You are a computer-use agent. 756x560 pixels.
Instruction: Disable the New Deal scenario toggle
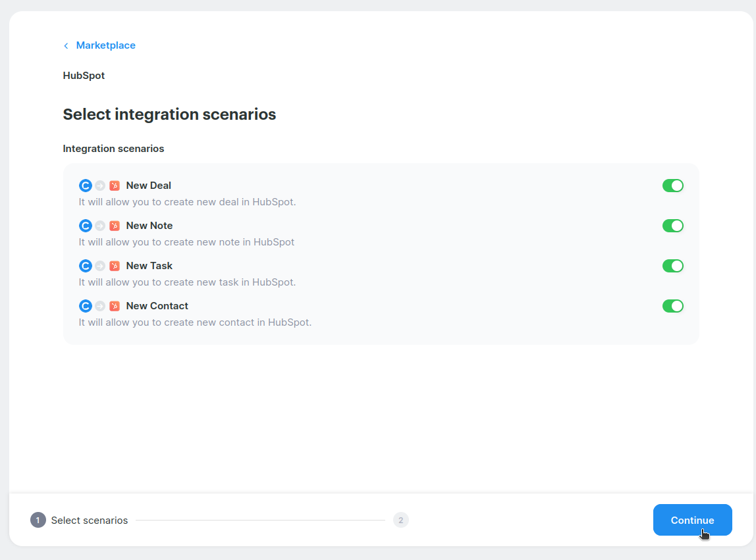tap(672, 186)
